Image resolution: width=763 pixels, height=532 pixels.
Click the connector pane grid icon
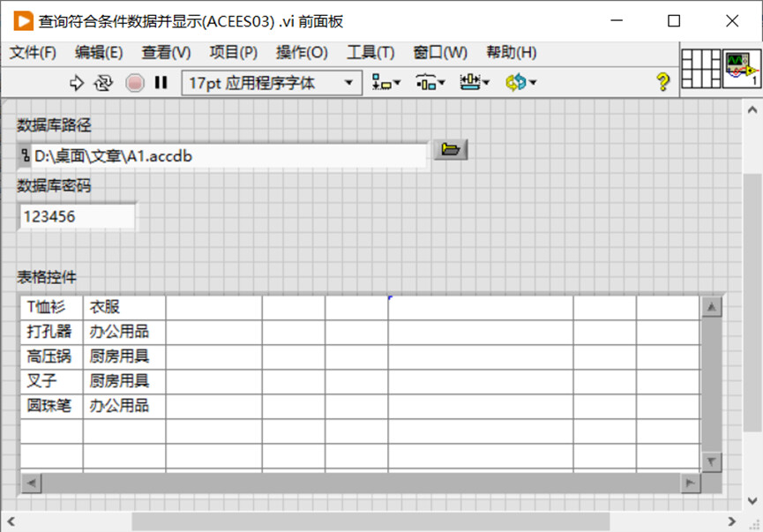[x=700, y=69]
